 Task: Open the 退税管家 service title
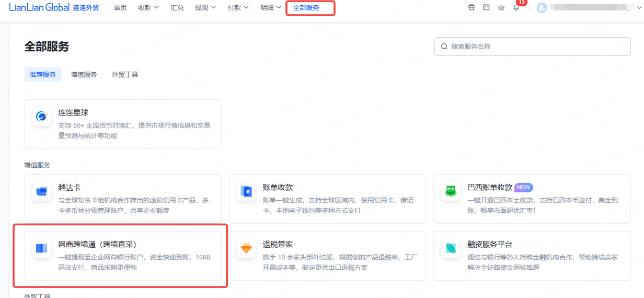(x=278, y=245)
